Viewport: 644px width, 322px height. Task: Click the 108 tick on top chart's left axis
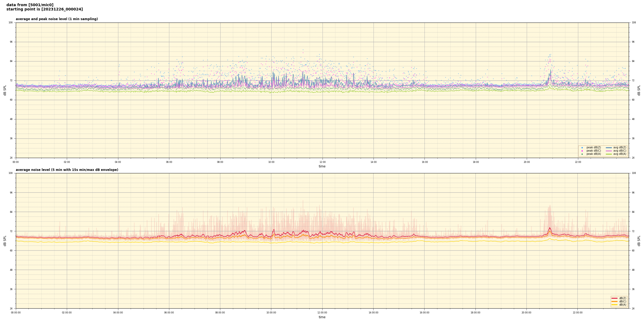pyautogui.click(x=11, y=23)
